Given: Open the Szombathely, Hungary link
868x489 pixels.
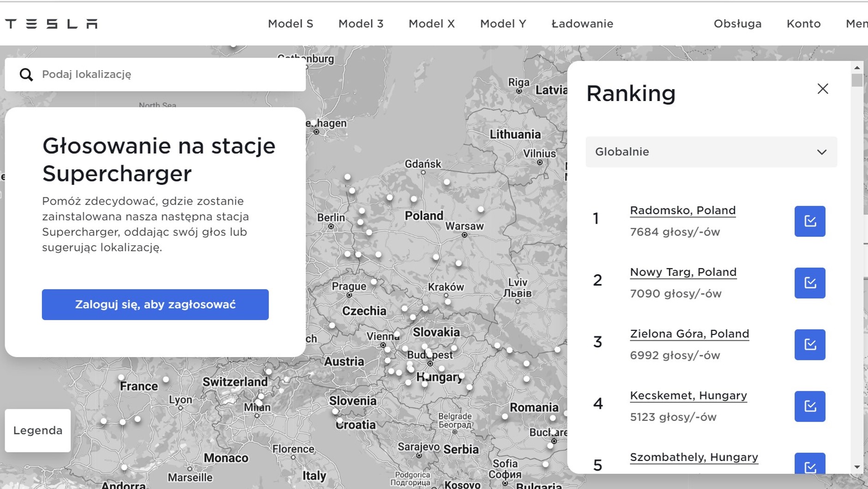Looking at the screenshot, I should point(694,457).
